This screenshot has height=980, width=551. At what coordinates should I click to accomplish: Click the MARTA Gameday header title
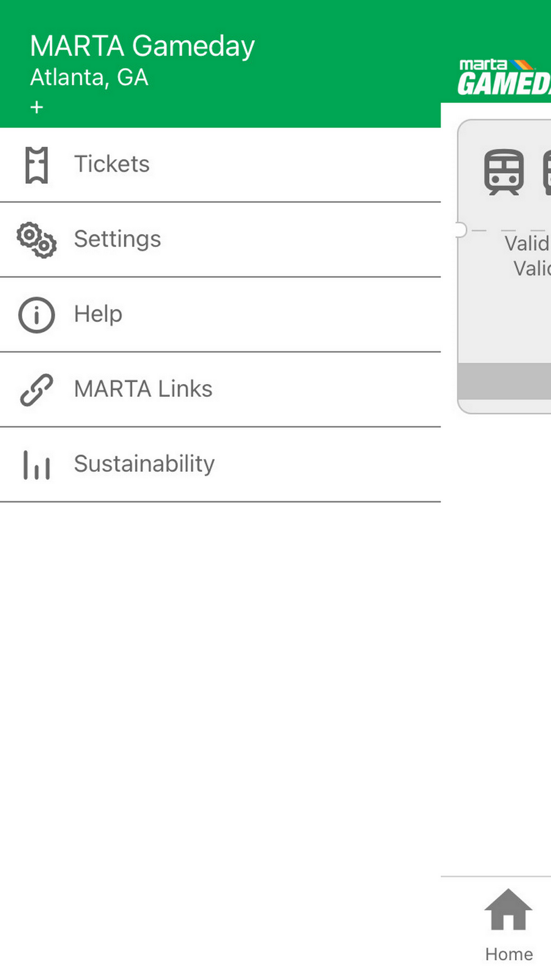142,46
